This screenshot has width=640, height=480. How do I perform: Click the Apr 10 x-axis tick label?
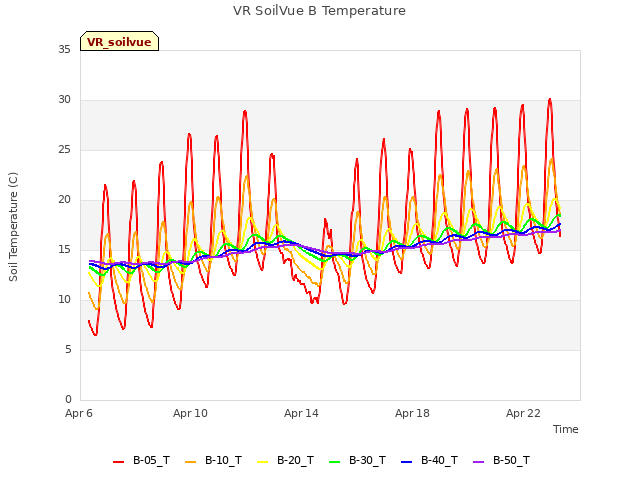click(190, 413)
